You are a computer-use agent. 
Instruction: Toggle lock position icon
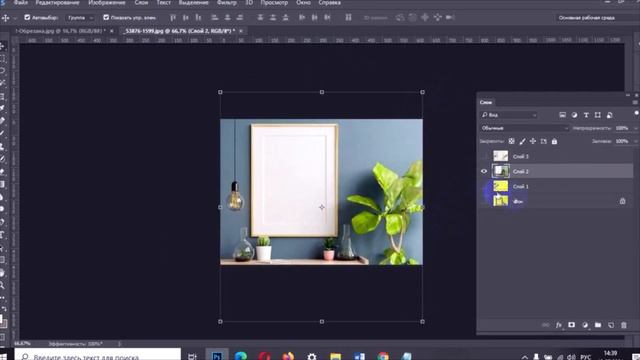pyautogui.click(x=533, y=141)
